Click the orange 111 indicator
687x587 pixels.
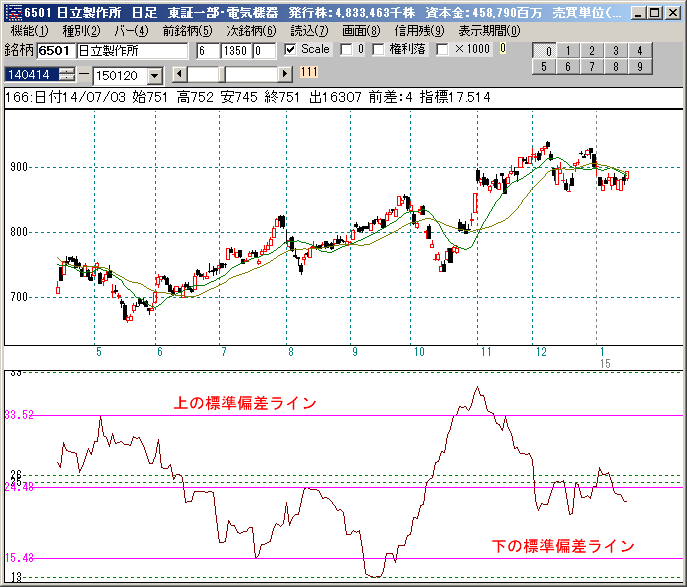pyautogui.click(x=309, y=72)
